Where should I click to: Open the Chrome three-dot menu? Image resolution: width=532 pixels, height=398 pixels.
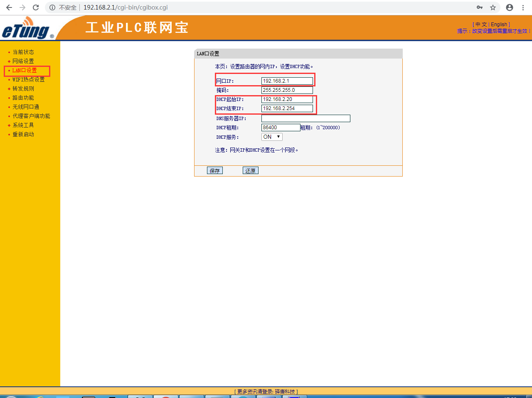[523, 7]
